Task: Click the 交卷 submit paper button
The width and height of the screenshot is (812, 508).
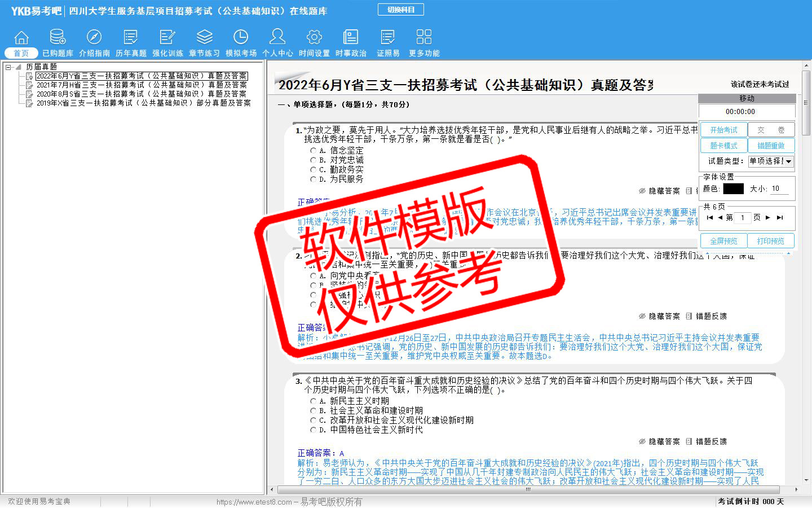Action: (771, 130)
